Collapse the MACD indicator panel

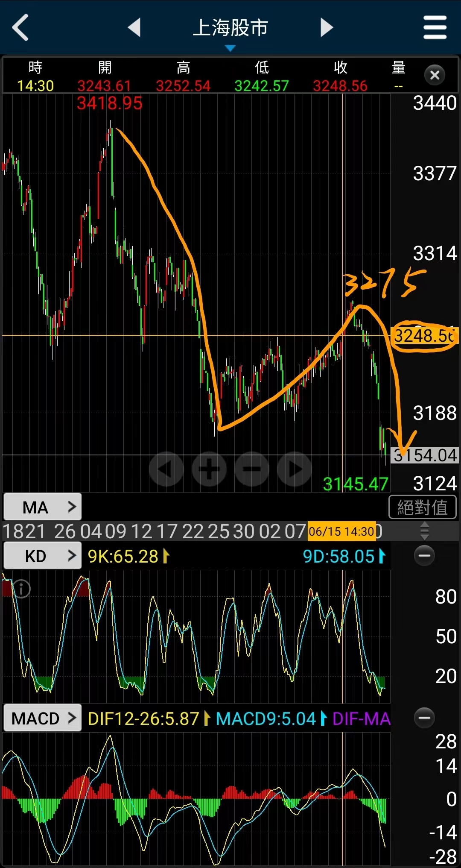[424, 718]
